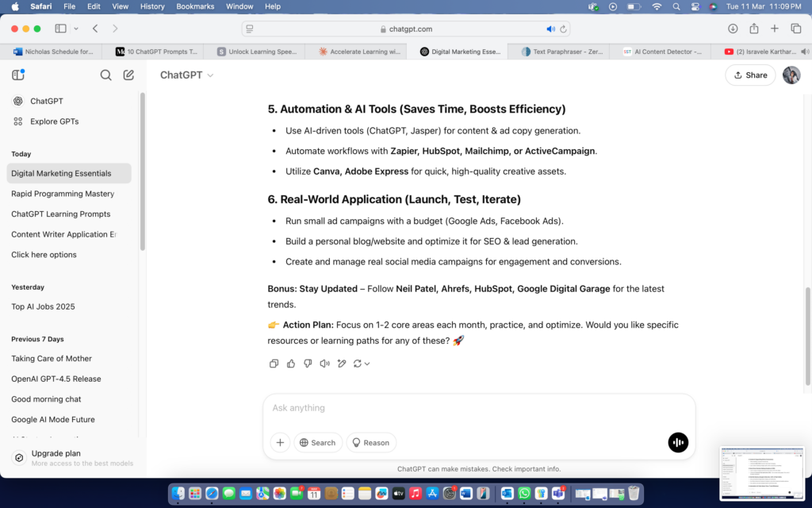Open the Safari sidebar layout dropdown arrow
The image size is (812, 508).
[76, 29]
